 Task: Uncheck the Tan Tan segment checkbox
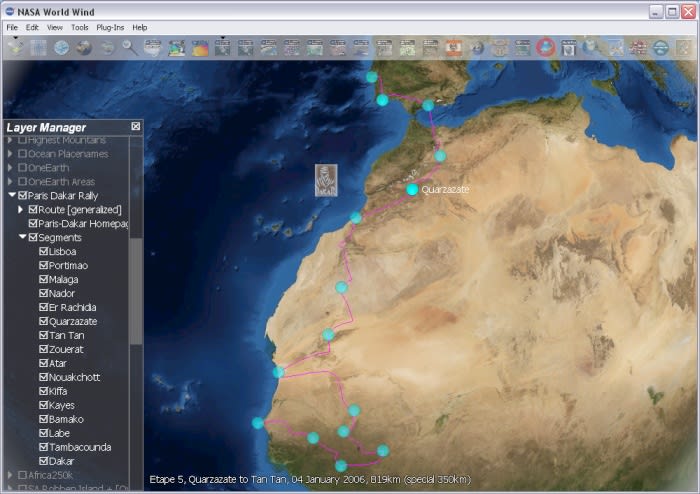point(43,335)
